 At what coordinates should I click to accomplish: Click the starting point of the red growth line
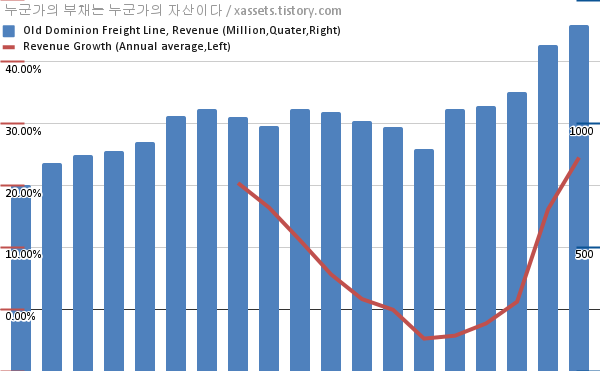click(239, 184)
